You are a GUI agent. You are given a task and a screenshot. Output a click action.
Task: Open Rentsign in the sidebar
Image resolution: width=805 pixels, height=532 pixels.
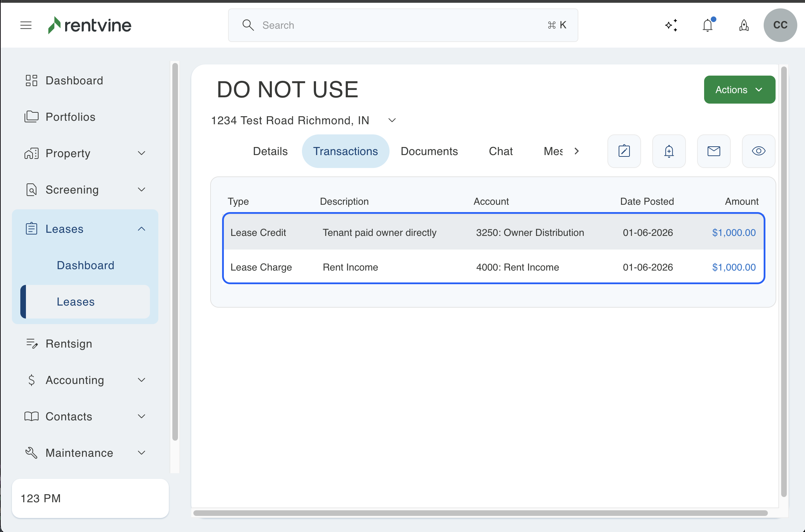pos(69,344)
